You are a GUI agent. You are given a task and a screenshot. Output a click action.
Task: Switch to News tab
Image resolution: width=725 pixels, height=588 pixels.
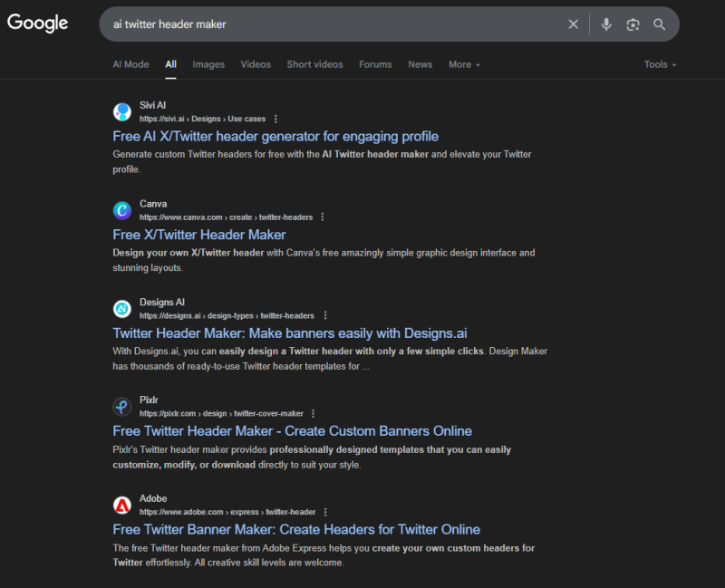pyautogui.click(x=420, y=64)
